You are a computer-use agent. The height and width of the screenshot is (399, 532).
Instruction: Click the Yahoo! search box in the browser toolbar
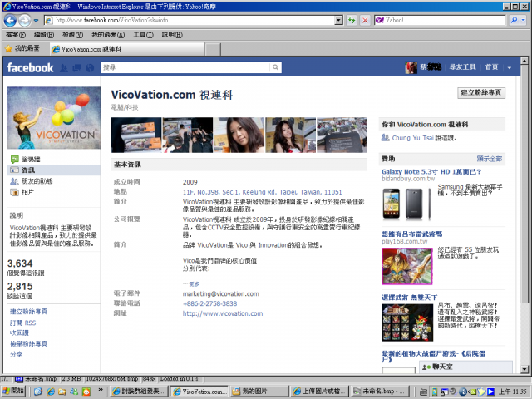click(x=440, y=20)
